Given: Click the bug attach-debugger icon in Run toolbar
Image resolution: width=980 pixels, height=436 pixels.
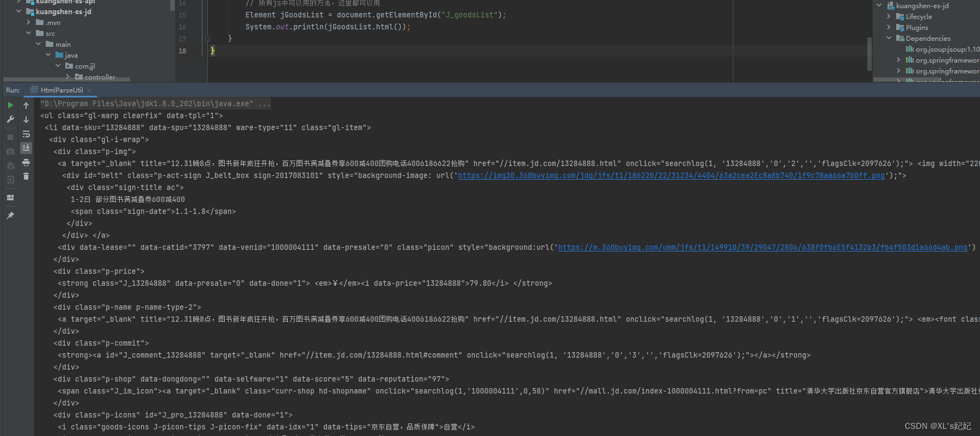Looking at the screenshot, I should pos(10,165).
